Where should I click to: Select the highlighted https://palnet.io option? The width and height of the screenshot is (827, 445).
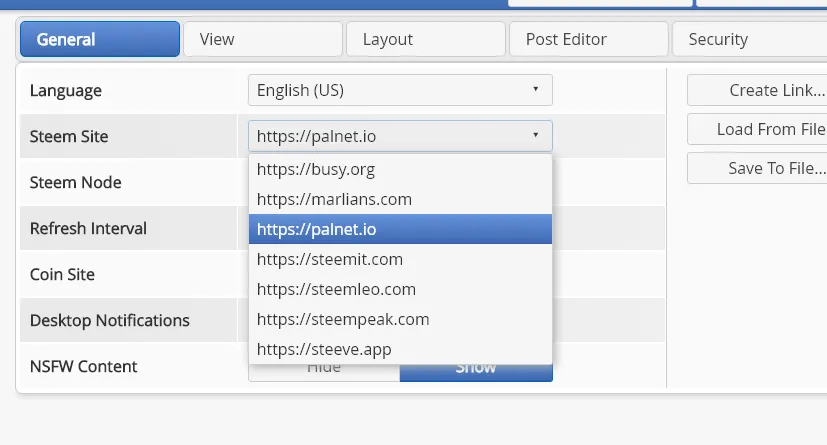400,229
